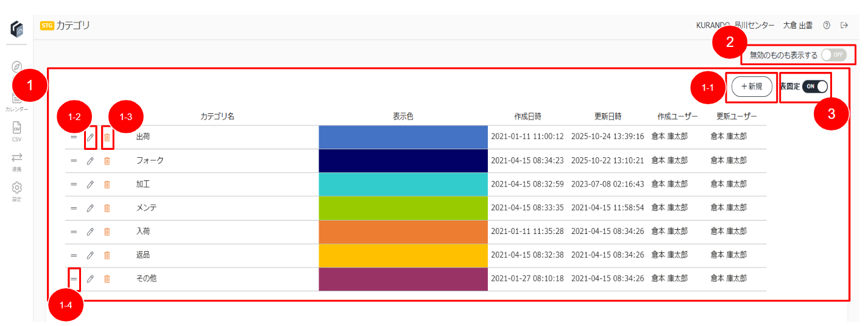Delete the 加工 category via trash icon
This screenshot has height=326, width=868.
point(107,184)
